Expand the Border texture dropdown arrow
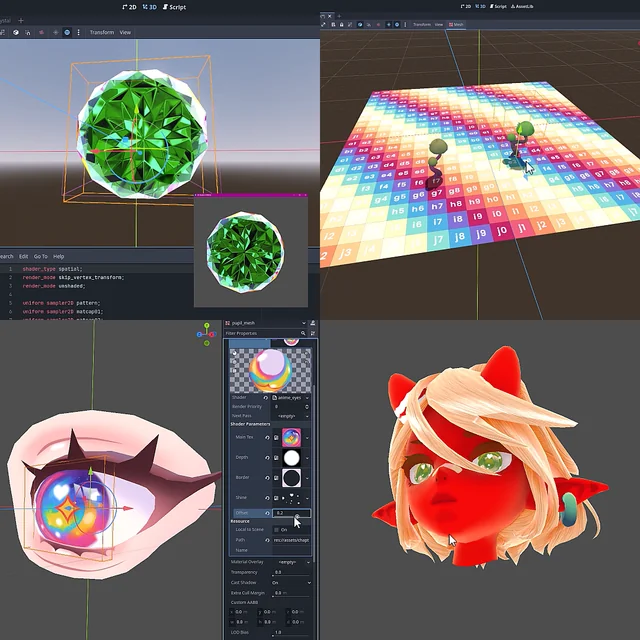This screenshot has height=640, width=640. click(307, 478)
